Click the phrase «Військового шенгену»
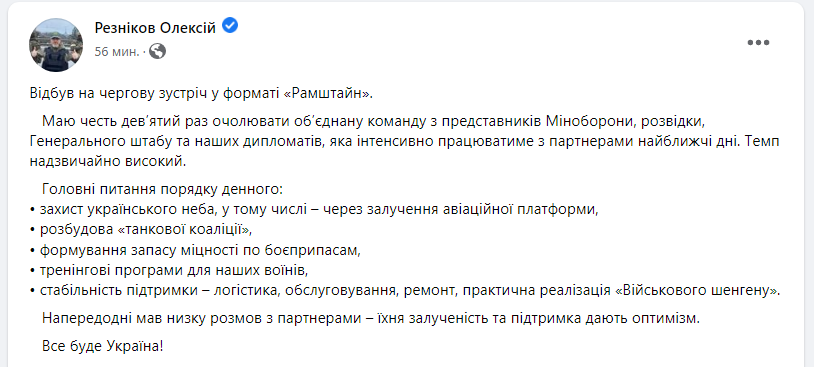This screenshot has height=367, width=814. (697, 291)
